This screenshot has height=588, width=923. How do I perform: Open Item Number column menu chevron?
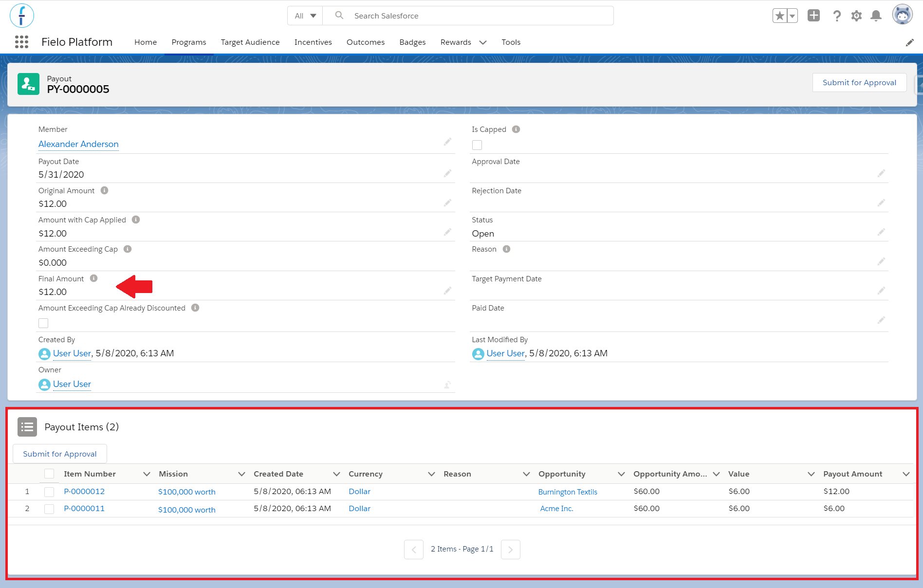pos(147,474)
